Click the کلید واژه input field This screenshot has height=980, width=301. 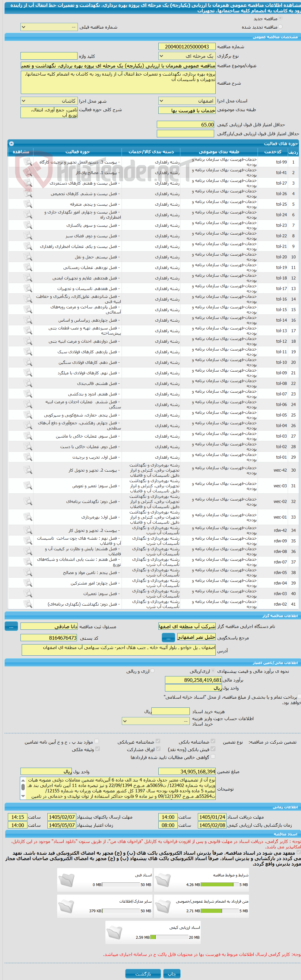(x=49, y=56)
